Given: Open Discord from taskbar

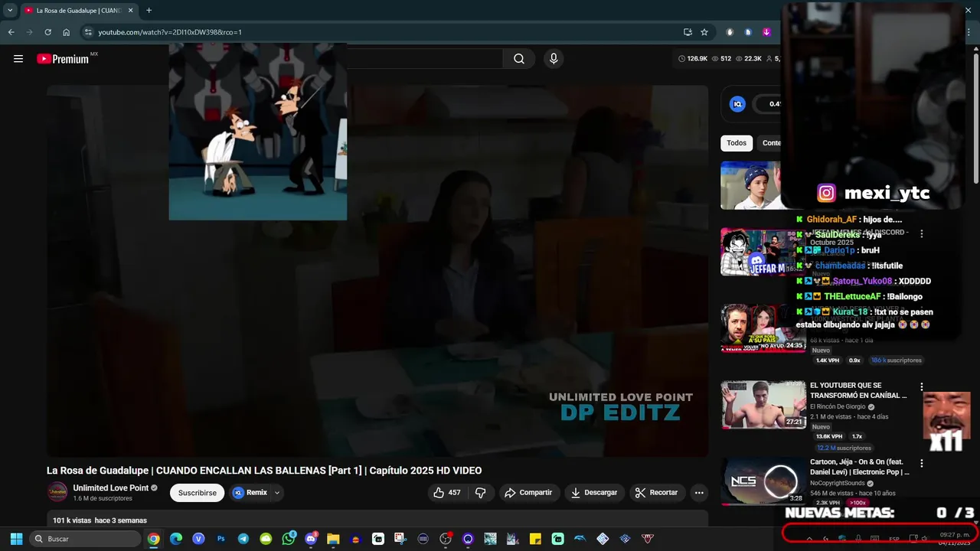Looking at the screenshot, I should point(311,539).
